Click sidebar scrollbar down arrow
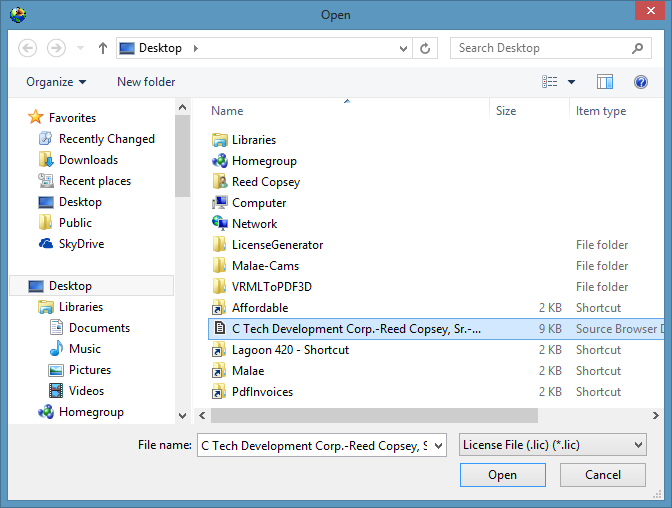672x508 pixels. 183,415
